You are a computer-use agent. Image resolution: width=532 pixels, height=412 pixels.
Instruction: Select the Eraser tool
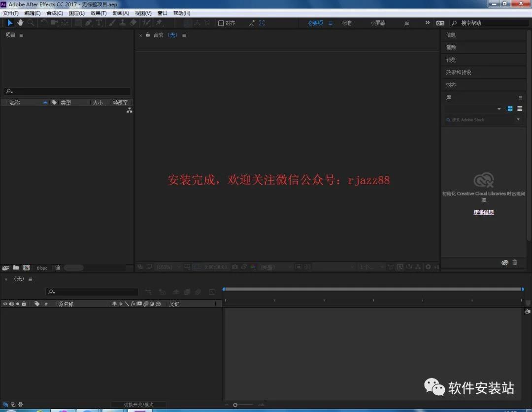(x=133, y=23)
